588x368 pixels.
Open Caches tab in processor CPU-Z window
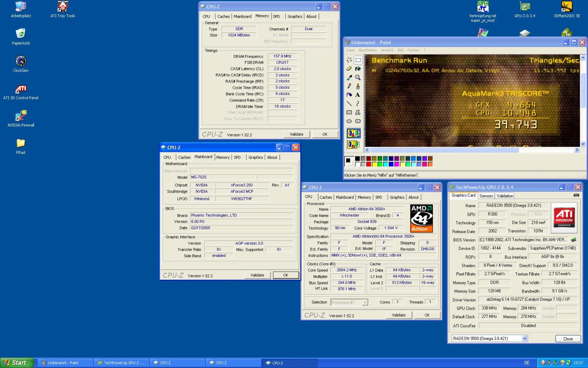(326, 198)
